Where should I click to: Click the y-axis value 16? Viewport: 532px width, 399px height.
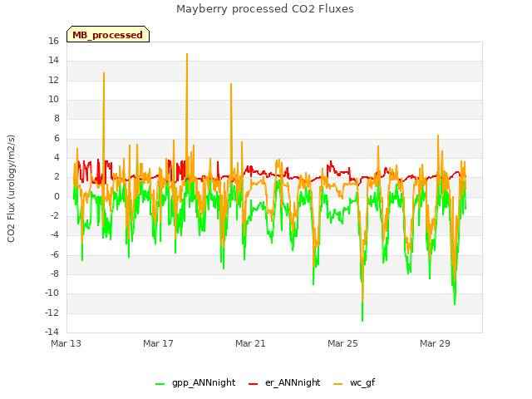tap(53, 42)
